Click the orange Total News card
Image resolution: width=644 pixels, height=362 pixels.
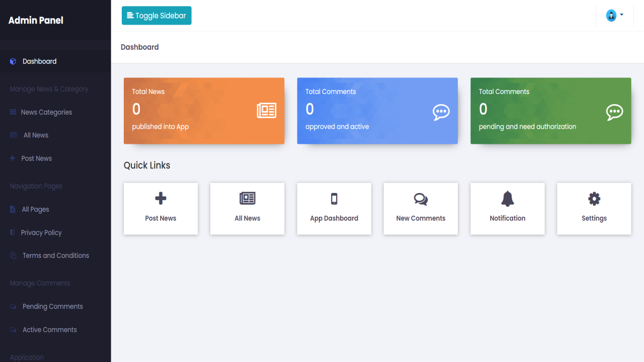204,111
